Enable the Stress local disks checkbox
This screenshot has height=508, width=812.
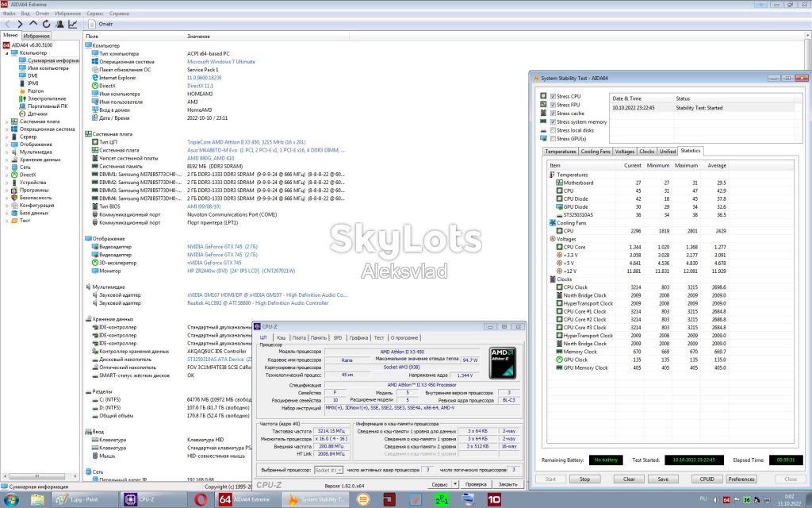point(553,130)
